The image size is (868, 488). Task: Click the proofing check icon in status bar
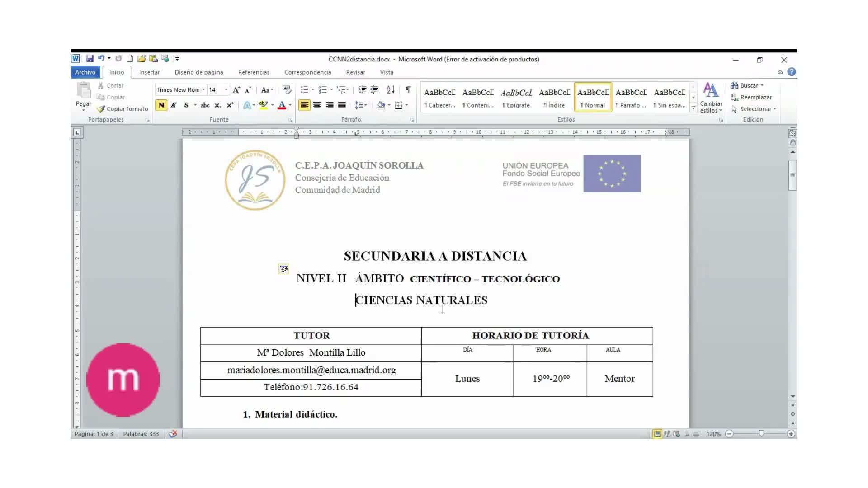point(173,434)
